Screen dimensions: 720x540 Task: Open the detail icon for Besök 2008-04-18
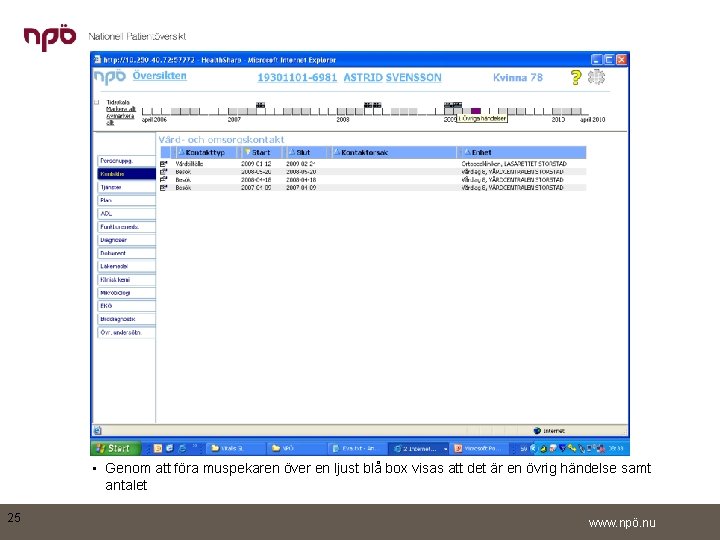(x=163, y=180)
